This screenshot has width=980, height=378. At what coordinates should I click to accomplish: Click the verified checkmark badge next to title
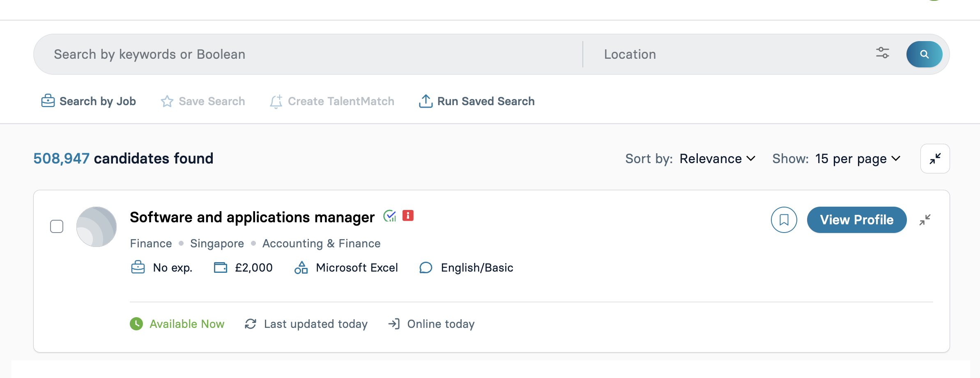pos(389,216)
